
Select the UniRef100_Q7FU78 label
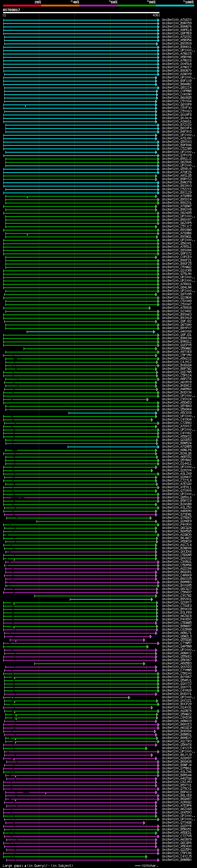(177, 155)
